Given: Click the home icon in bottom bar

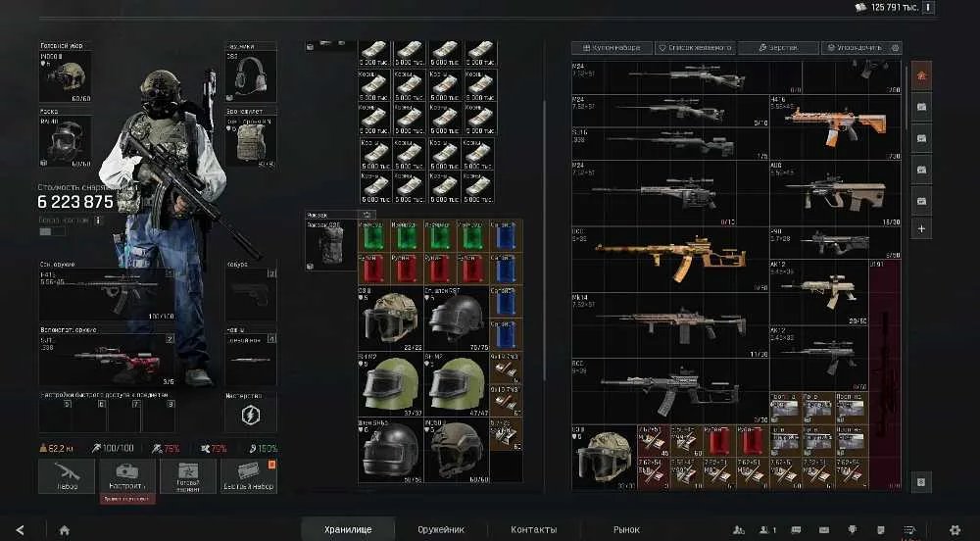Looking at the screenshot, I should 65,530.
